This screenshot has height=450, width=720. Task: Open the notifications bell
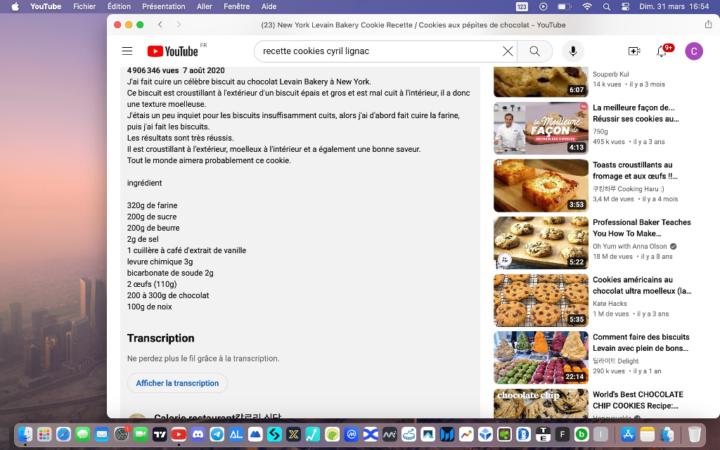[662, 51]
